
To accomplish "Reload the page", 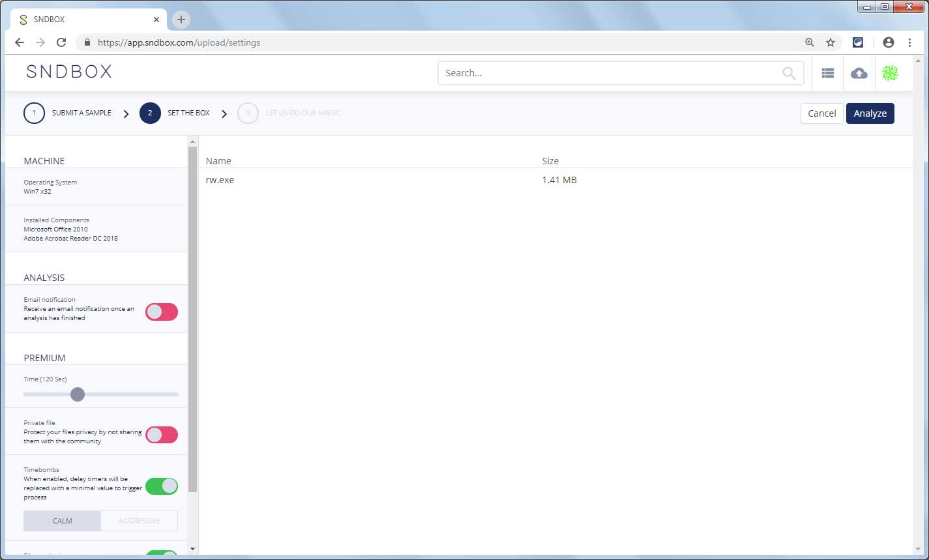I will [61, 42].
